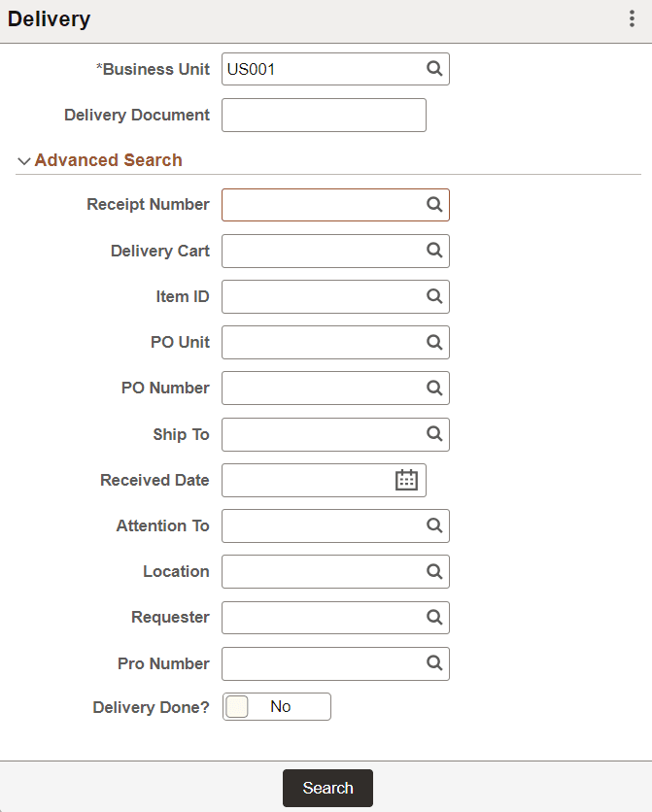Open the PO Unit lookup icon

[433, 342]
